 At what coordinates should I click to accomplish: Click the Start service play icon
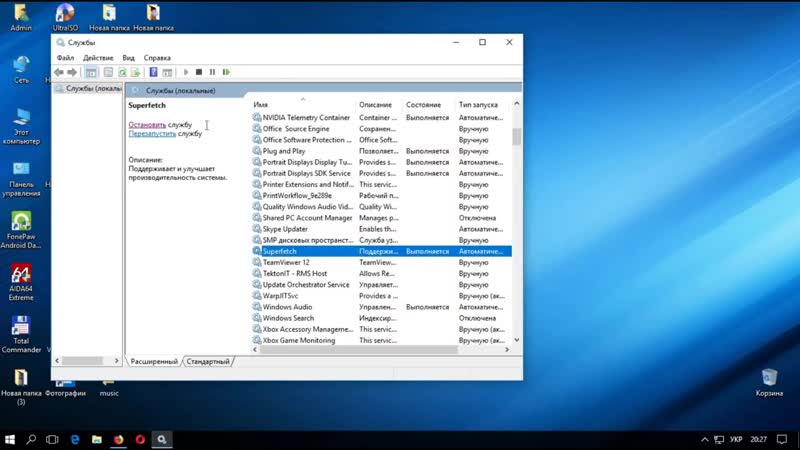[x=186, y=72]
